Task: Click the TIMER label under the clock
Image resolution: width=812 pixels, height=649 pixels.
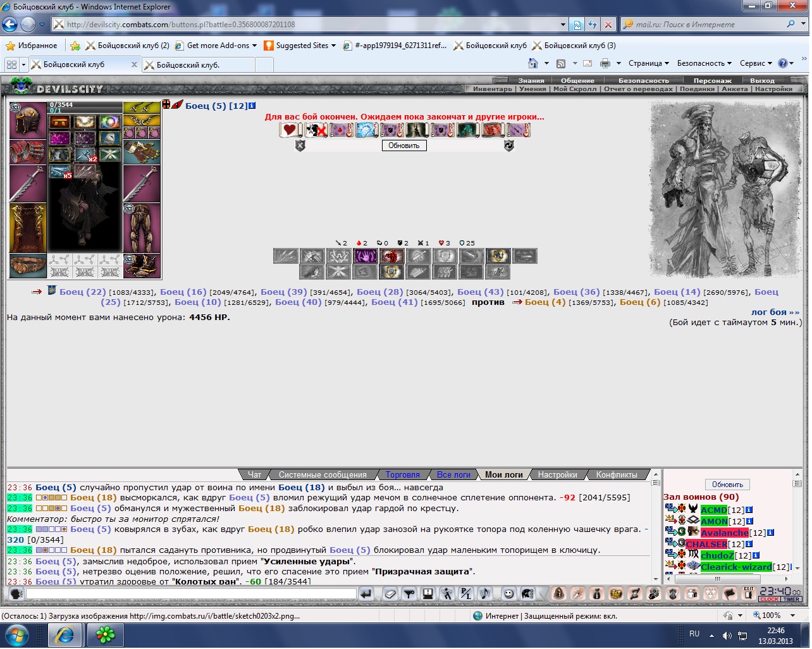Action: (x=791, y=600)
